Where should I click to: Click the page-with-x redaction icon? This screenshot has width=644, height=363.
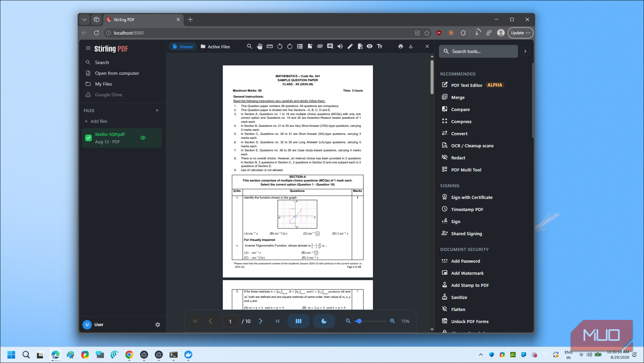[360, 46]
